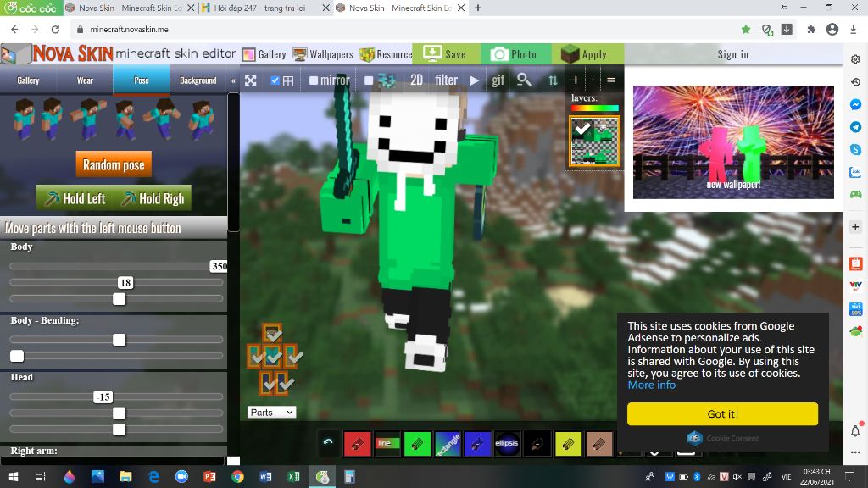The image size is (868, 488).
Task: Click the swap up-down arrows icon
Action: coord(553,80)
